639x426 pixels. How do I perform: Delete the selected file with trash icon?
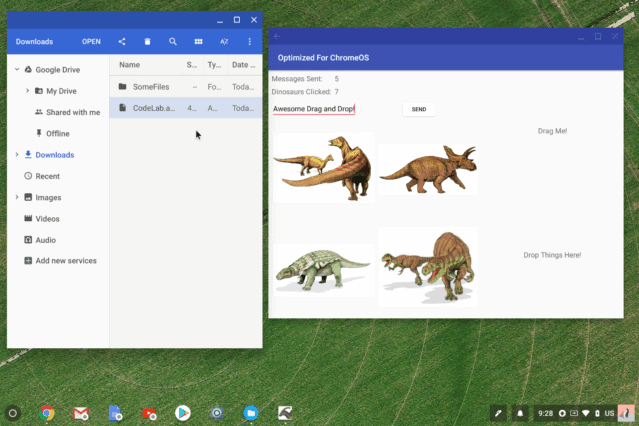pyautogui.click(x=148, y=42)
